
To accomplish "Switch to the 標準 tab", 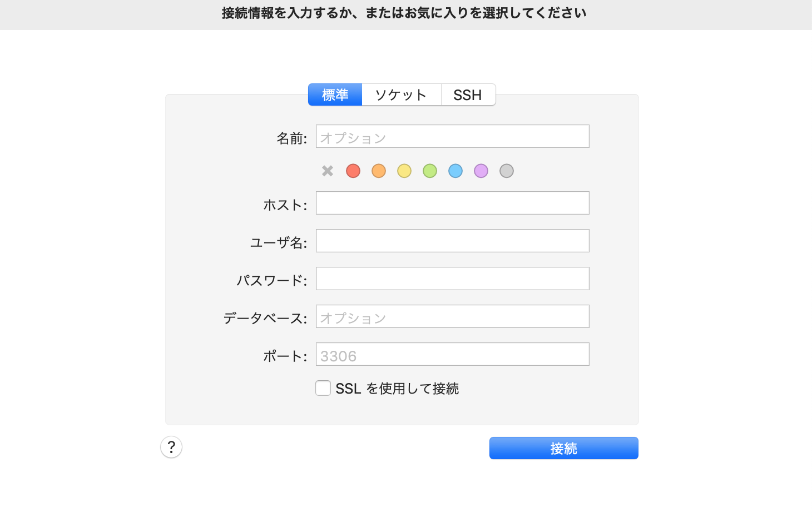I will coord(335,95).
